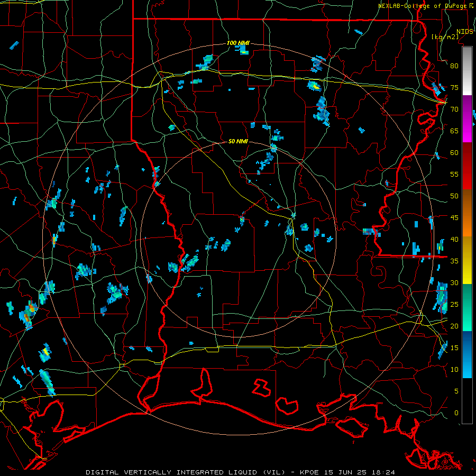The height and width of the screenshot is (476, 476).
Task: Click the 40 value on the scale
Action: (x=454, y=240)
